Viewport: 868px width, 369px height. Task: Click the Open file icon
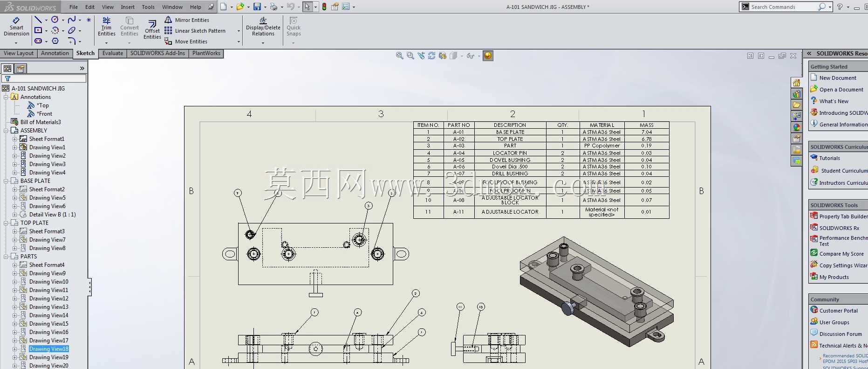[240, 7]
